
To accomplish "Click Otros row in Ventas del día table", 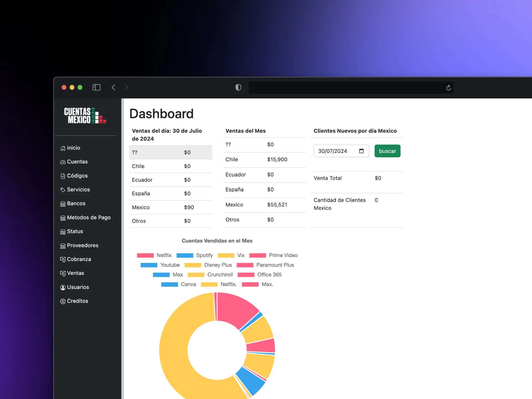I will (x=171, y=221).
